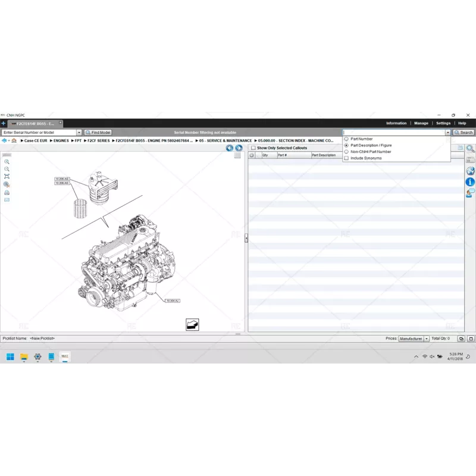Click the blue back arrow above the diagram

tap(229, 148)
